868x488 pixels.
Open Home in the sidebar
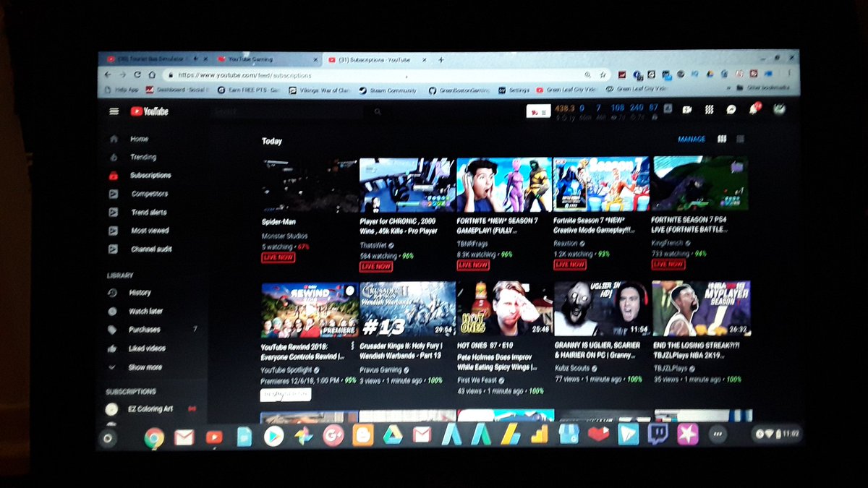(x=130, y=139)
